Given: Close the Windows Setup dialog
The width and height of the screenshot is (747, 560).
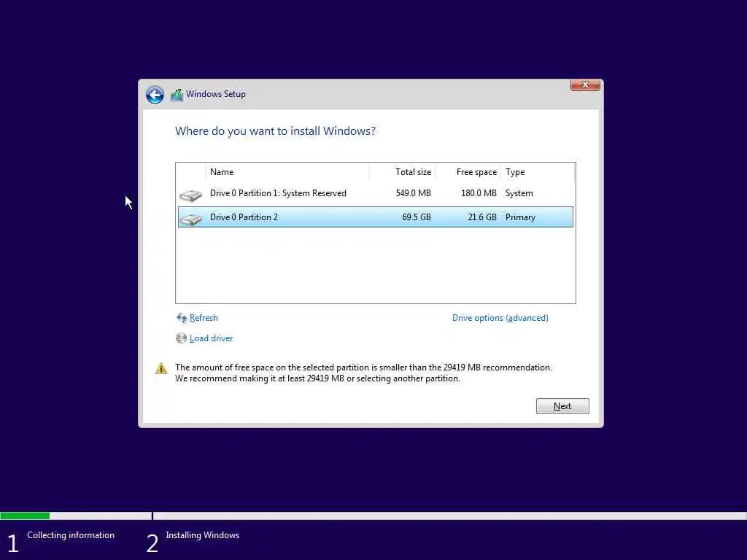Looking at the screenshot, I should click(x=585, y=85).
